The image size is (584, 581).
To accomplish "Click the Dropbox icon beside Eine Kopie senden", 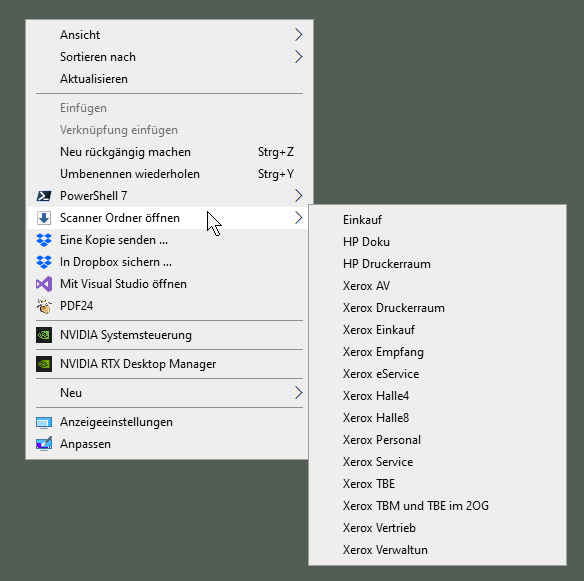I will tap(44, 240).
